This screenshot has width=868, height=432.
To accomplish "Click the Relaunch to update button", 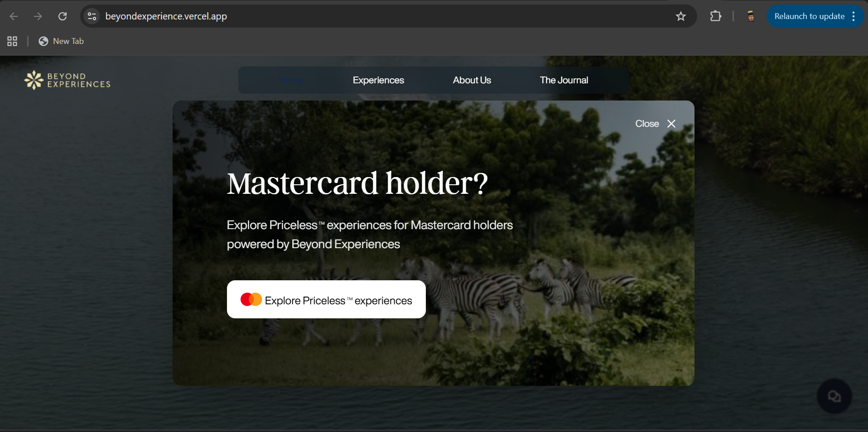I will (809, 16).
